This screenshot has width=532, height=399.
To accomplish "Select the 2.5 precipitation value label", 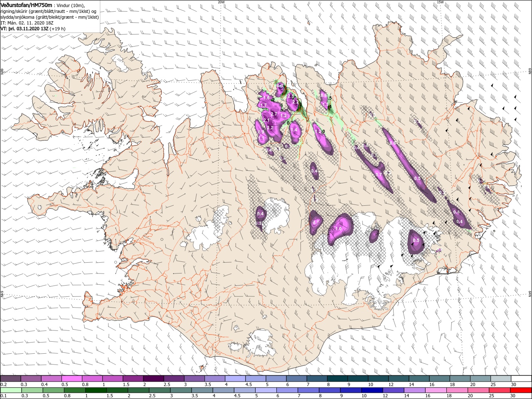I will pos(291,96).
